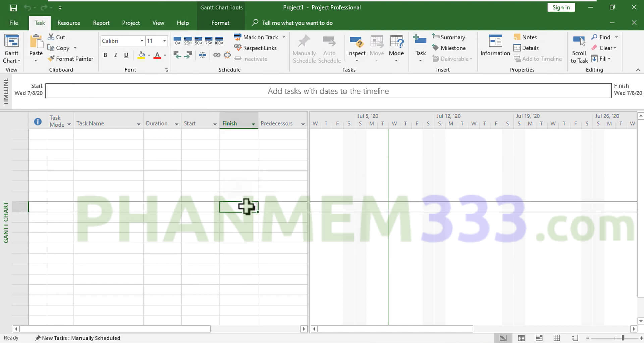The width and height of the screenshot is (644, 343).
Task: Click the empty timeline bar to add tasks
Action: click(328, 91)
